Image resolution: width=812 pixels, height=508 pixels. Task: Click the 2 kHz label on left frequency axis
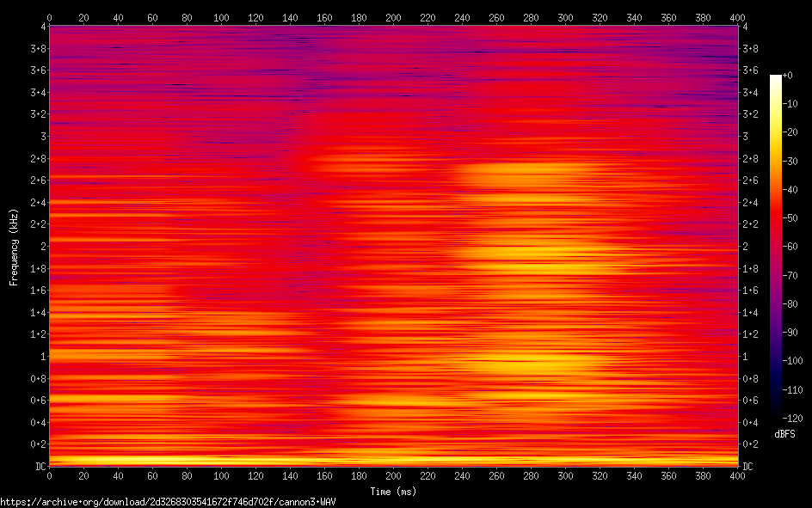pos(40,246)
